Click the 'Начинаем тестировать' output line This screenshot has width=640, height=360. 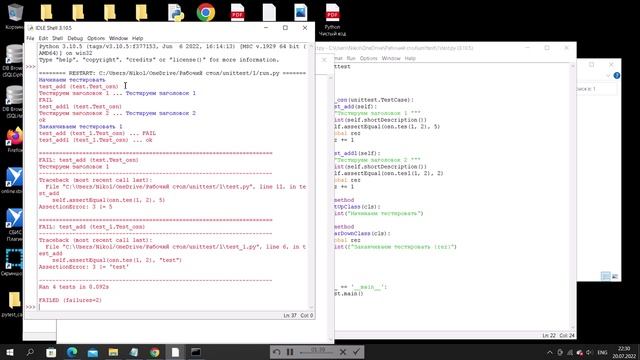tap(72, 80)
